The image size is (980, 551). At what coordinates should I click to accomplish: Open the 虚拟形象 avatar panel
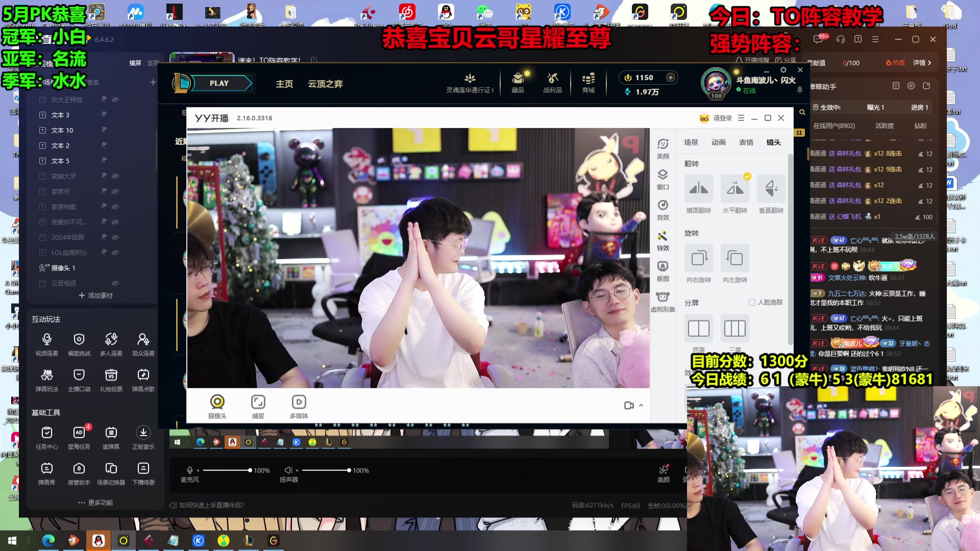[663, 302]
